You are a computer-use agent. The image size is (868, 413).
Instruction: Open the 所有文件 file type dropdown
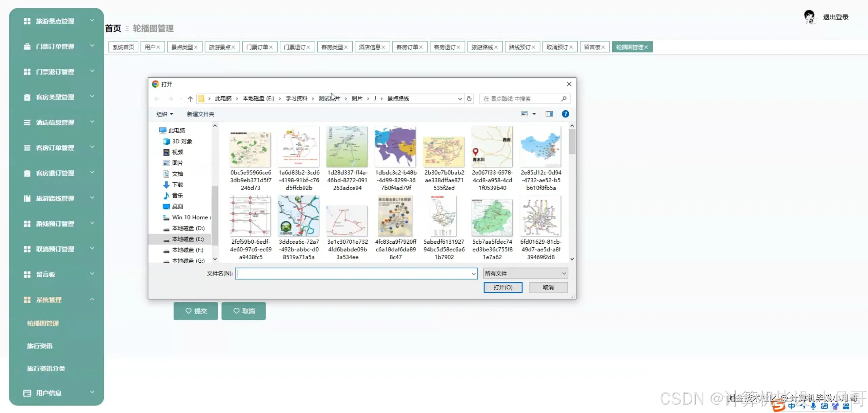(x=525, y=274)
